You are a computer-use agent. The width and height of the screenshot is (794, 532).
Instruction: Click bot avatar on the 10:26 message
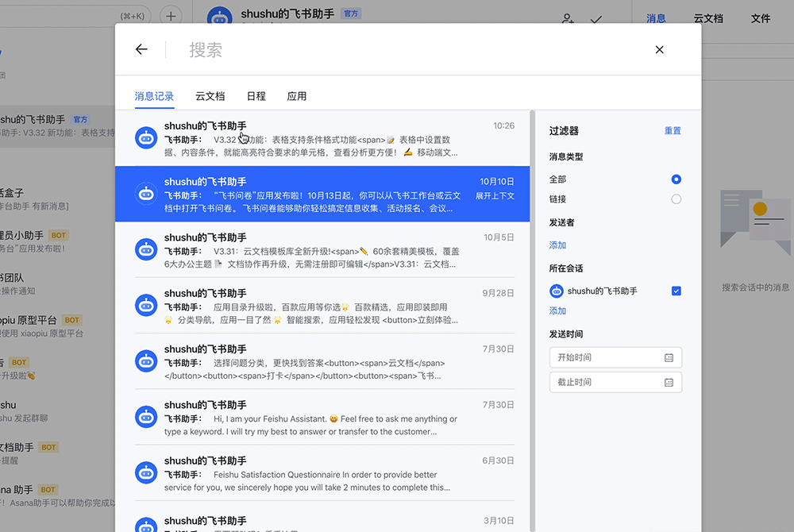pyautogui.click(x=146, y=137)
